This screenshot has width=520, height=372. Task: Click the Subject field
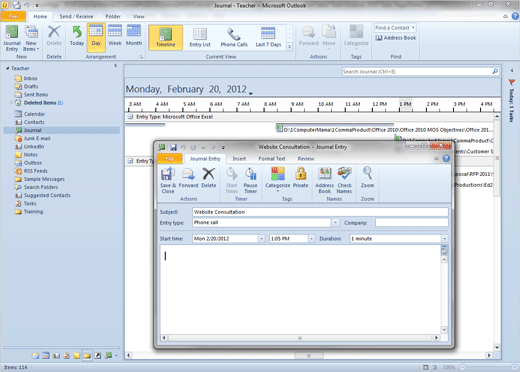click(x=320, y=212)
